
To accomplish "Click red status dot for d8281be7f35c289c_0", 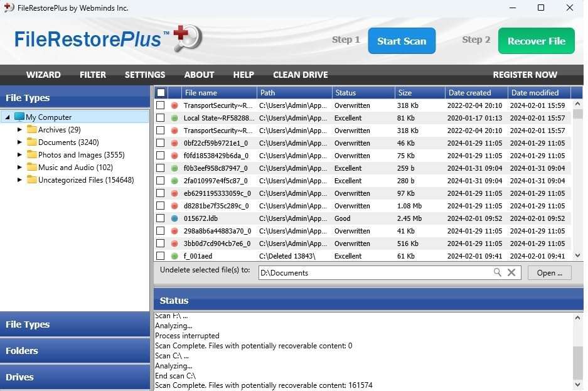I will pos(174,206).
